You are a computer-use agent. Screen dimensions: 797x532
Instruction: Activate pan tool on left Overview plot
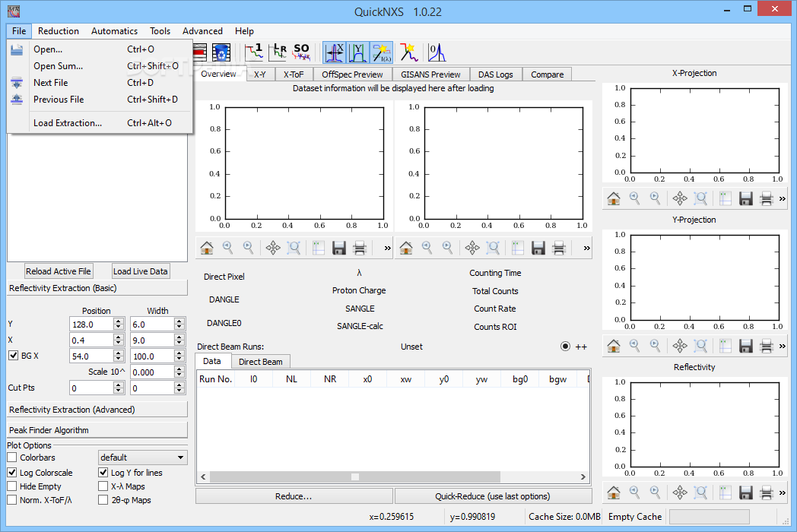pyautogui.click(x=273, y=248)
